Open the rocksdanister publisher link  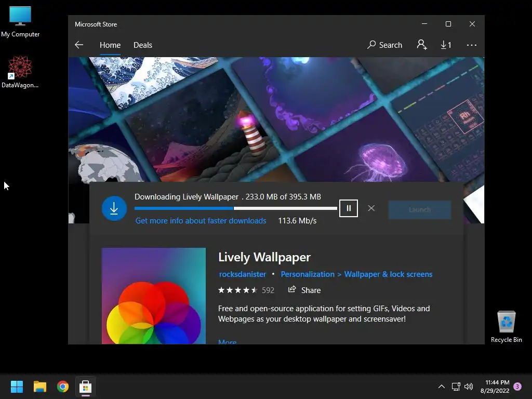242,274
